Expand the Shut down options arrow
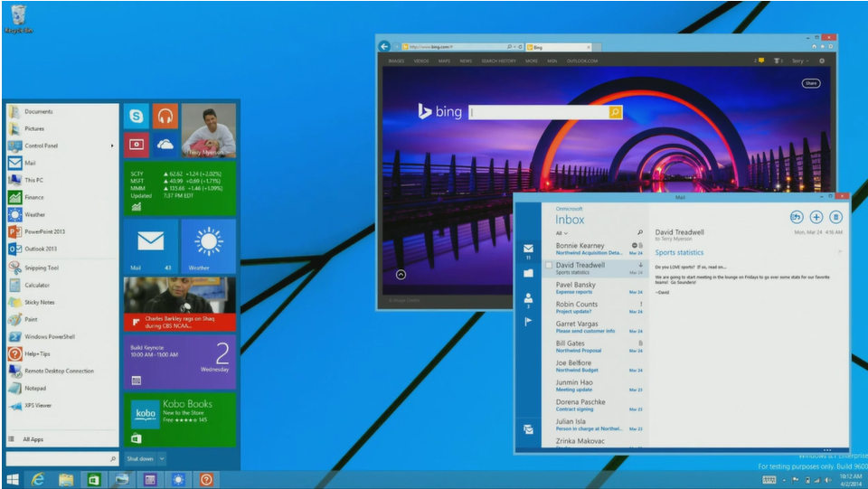The image size is (868, 489). (162, 458)
